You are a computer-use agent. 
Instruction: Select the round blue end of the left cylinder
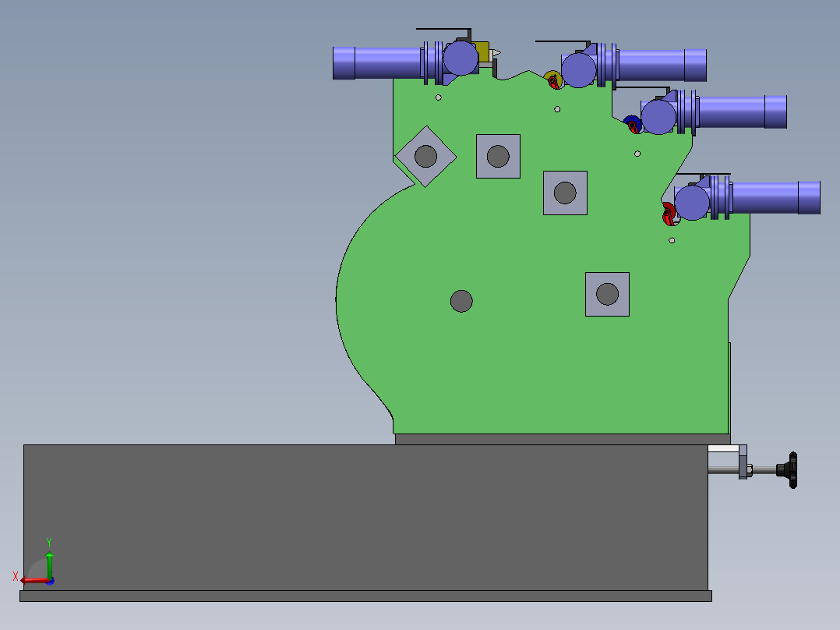coord(461,58)
